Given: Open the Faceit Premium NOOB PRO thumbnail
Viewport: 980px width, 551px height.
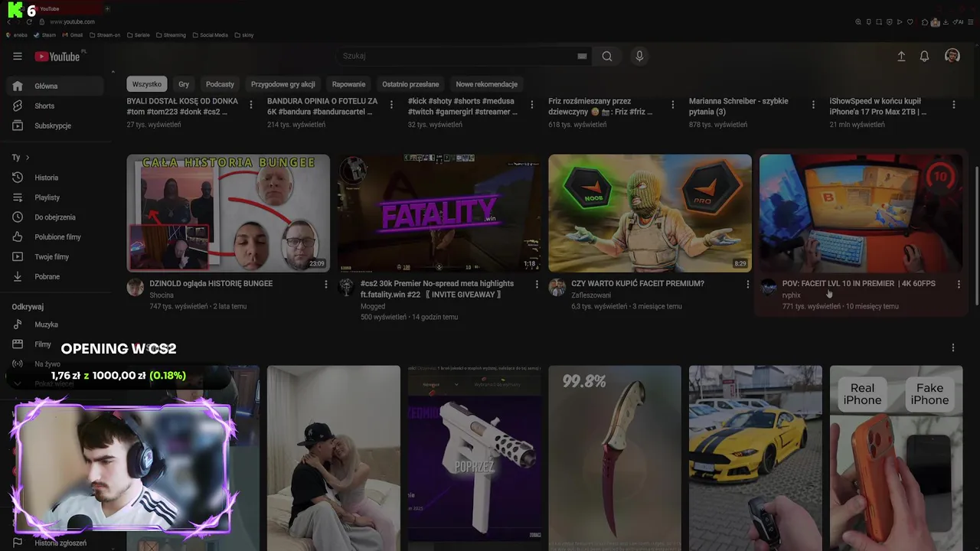Looking at the screenshot, I should click(650, 214).
